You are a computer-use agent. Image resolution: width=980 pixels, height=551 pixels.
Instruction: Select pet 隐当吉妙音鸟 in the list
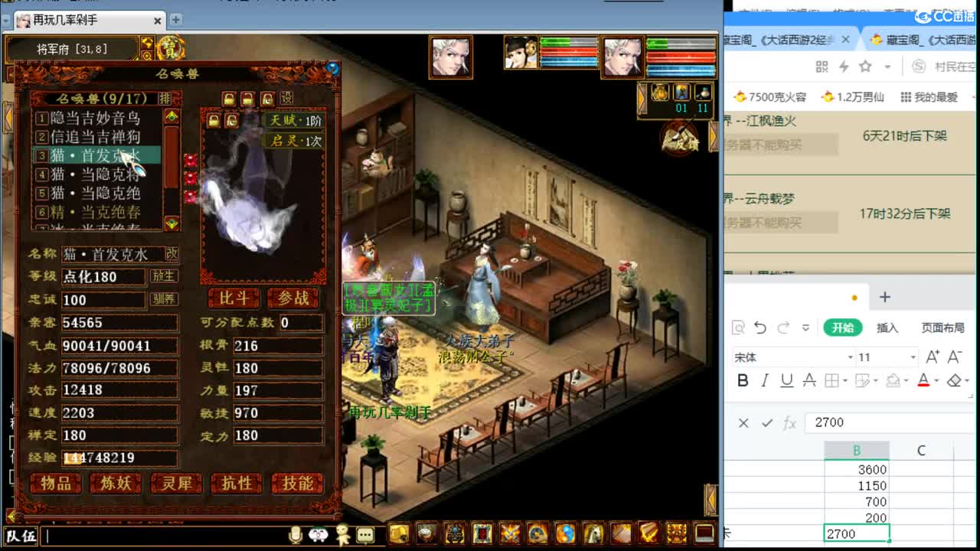[x=96, y=119]
